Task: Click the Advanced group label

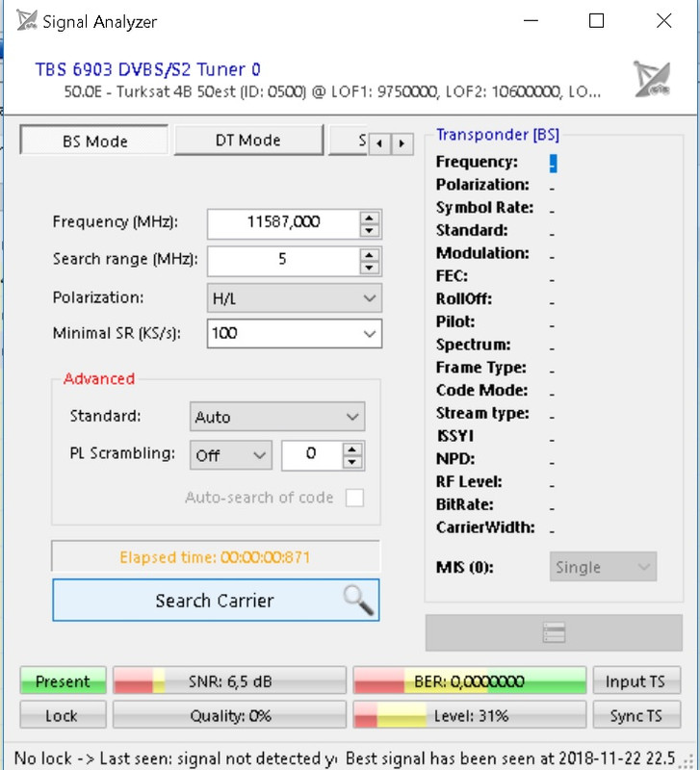Action: tap(99, 378)
